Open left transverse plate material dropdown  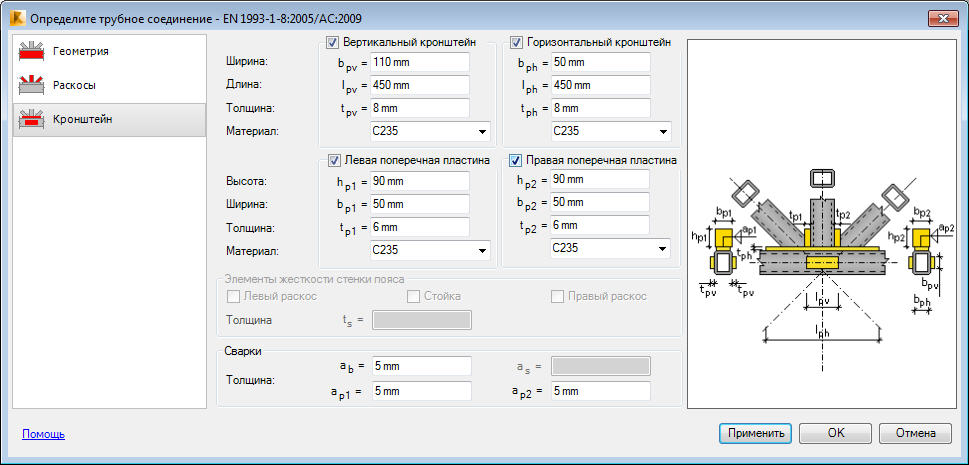pyautogui.click(x=430, y=250)
